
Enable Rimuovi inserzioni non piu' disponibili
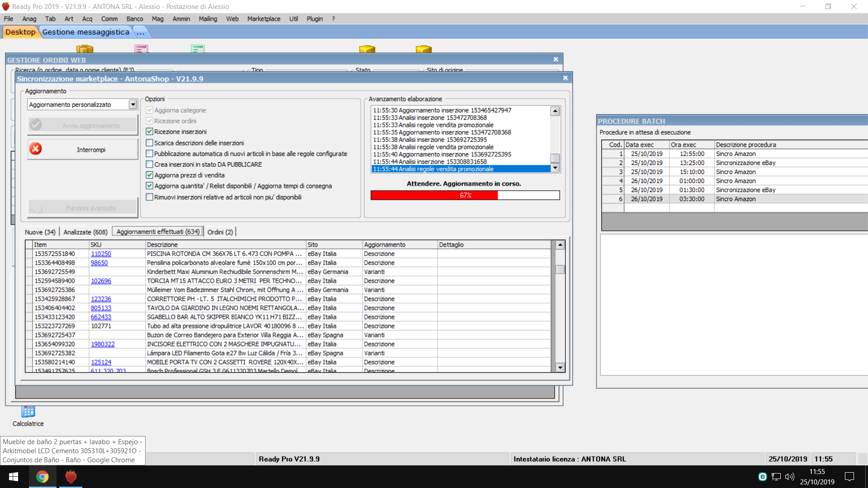point(150,197)
